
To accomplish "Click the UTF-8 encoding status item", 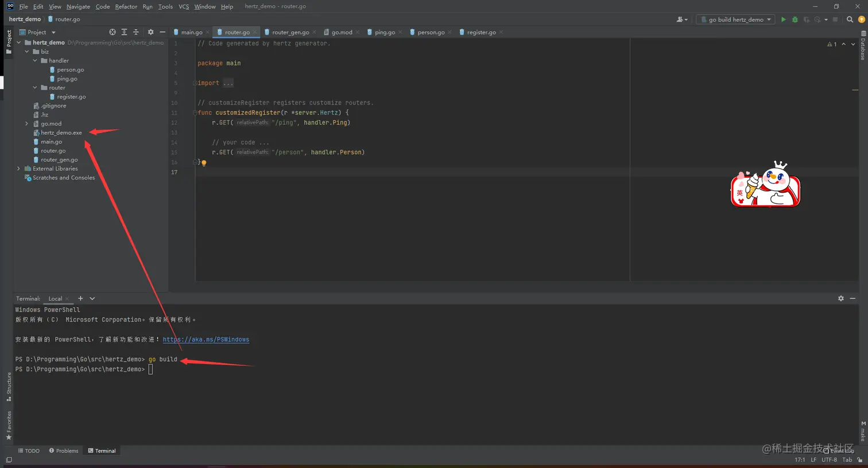I will pyautogui.click(x=829, y=459).
